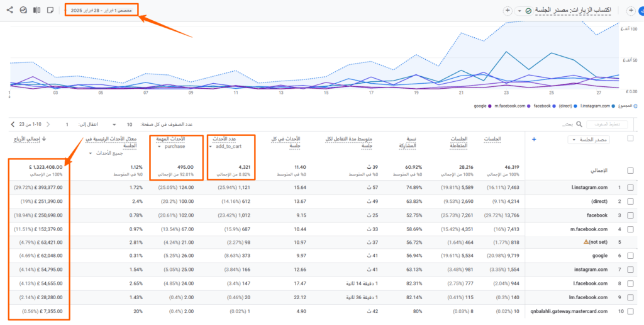Click the magnifier search icon above the table
The height and width of the screenshot is (325, 644).
coord(579,124)
